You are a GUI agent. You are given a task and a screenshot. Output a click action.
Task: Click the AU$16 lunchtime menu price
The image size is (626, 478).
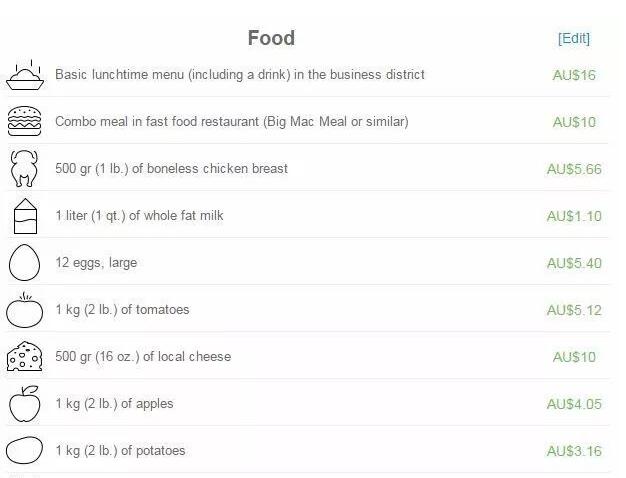point(574,75)
